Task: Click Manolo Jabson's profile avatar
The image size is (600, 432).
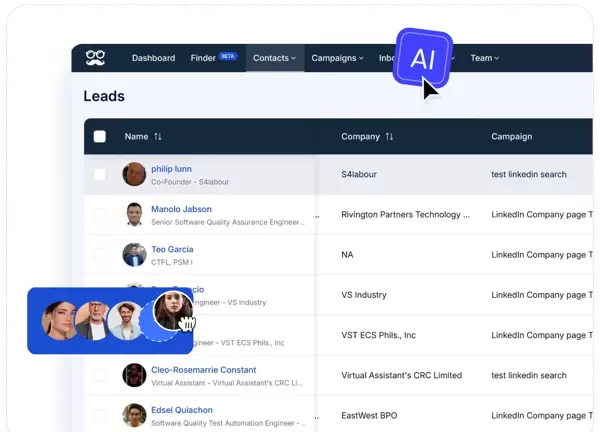Action: coord(134,215)
